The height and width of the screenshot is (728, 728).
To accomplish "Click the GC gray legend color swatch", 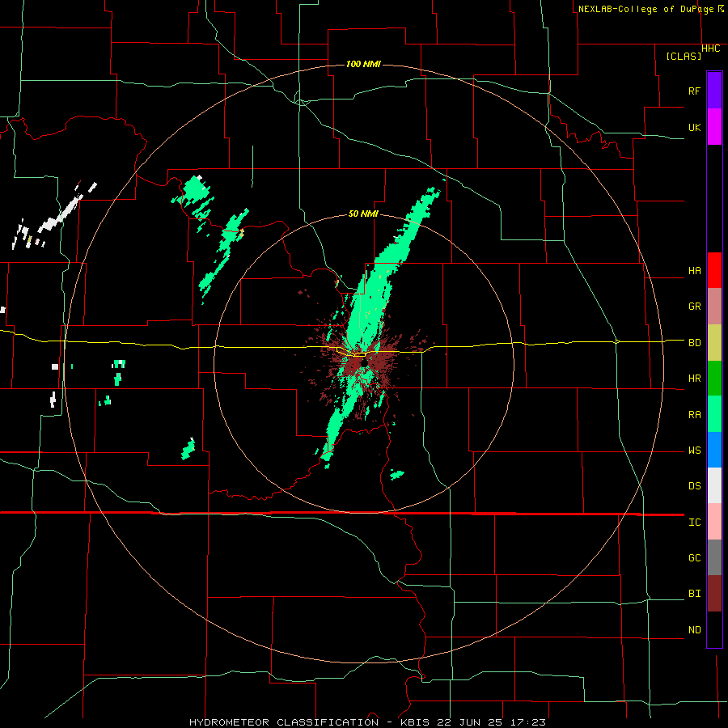I will (714, 557).
